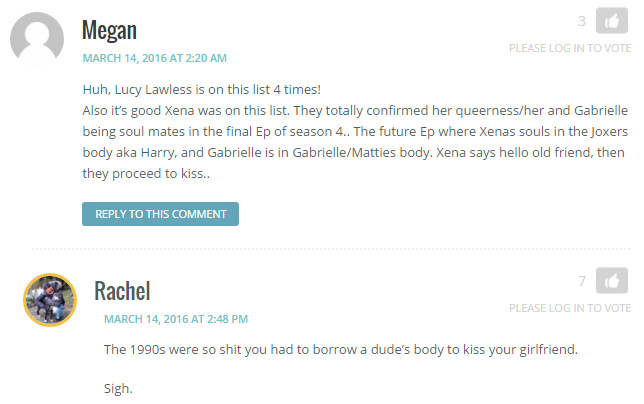Image resolution: width=644 pixels, height=404 pixels.
Task: Open Rachel's profile photo avatar
Action: [50, 300]
